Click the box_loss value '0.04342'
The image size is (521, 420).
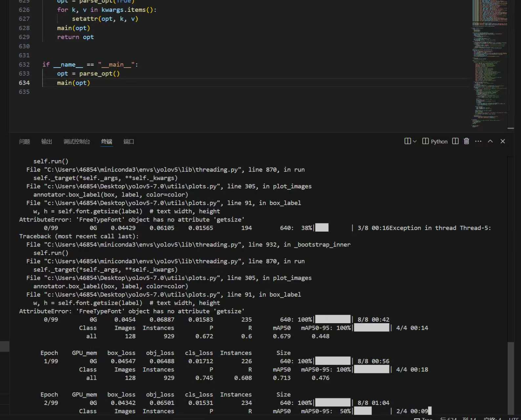click(123, 403)
